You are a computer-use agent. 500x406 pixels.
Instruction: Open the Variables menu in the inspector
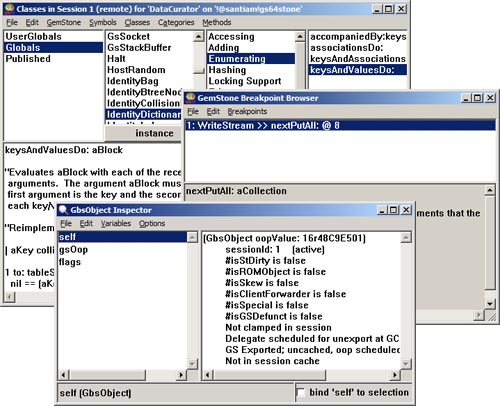[x=116, y=223]
